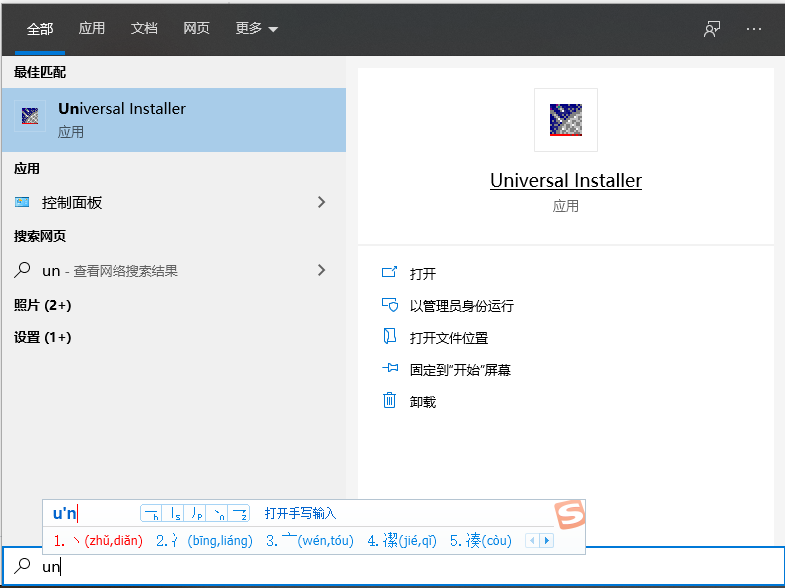The width and height of the screenshot is (785, 588).
Task: Click the admin shield icon
Action: [389, 304]
